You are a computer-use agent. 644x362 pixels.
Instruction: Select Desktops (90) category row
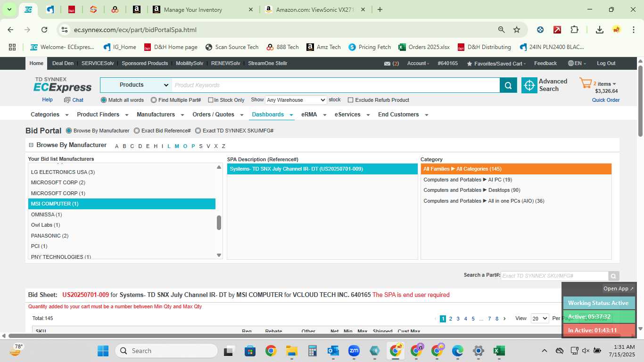click(x=516, y=190)
